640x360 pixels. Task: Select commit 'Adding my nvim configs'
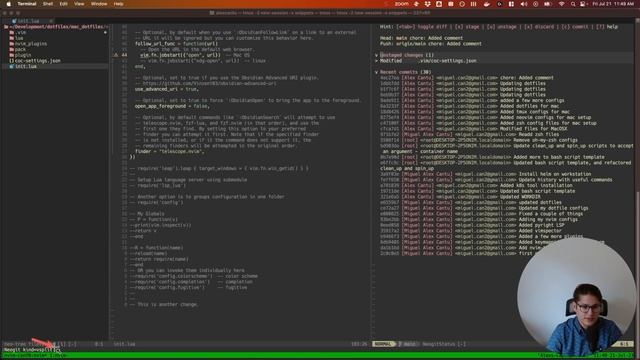(479, 219)
